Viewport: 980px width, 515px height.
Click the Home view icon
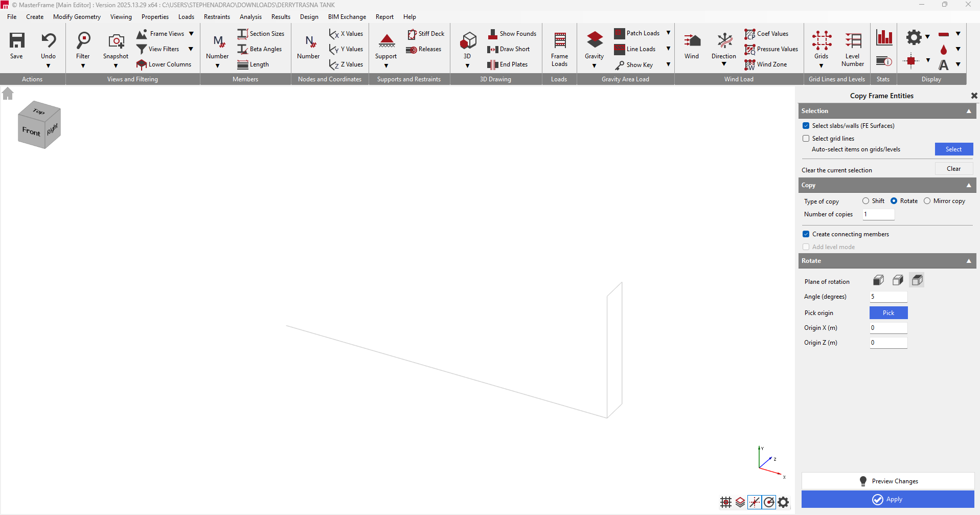click(x=8, y=94)
